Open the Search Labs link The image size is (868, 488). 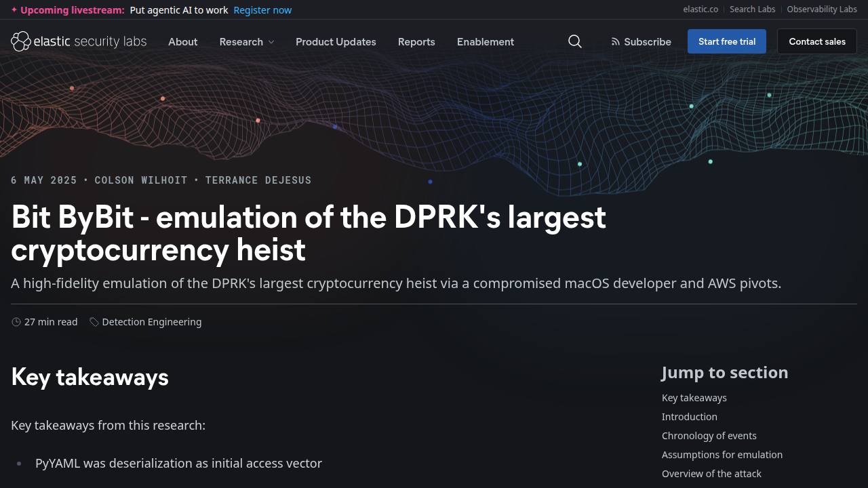(x=752, y=9)
